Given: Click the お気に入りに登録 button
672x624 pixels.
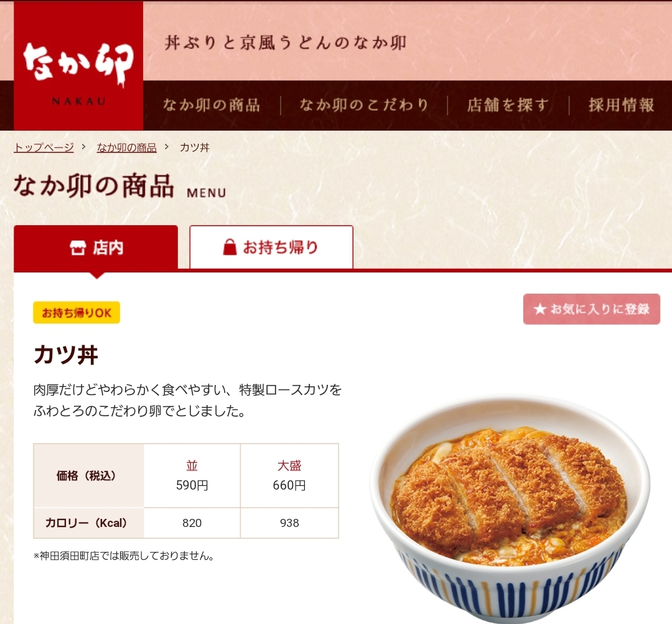Looking at the screenshot, I should pos(592,309).
